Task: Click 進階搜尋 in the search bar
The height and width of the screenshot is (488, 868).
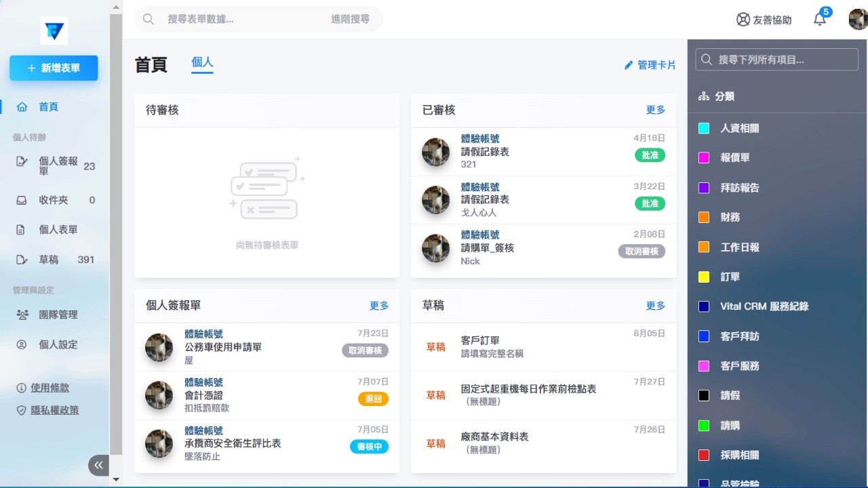Action: (x=350, y=19)
